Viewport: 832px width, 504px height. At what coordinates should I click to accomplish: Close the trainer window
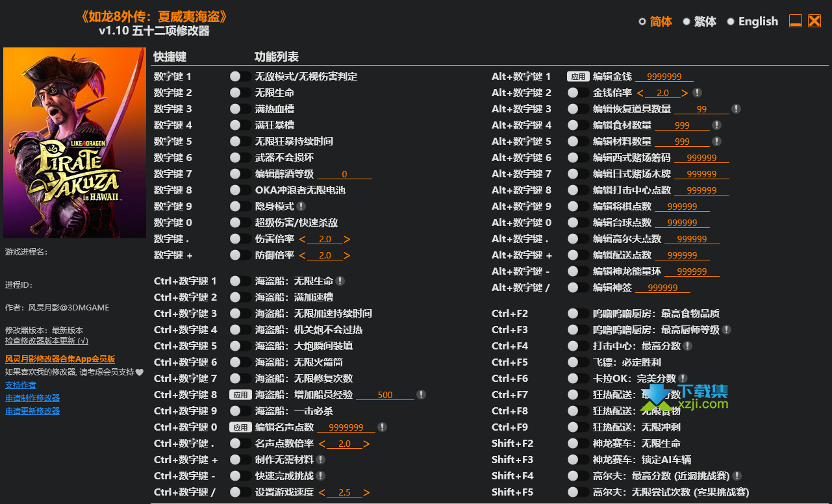[x=814, y=21]
